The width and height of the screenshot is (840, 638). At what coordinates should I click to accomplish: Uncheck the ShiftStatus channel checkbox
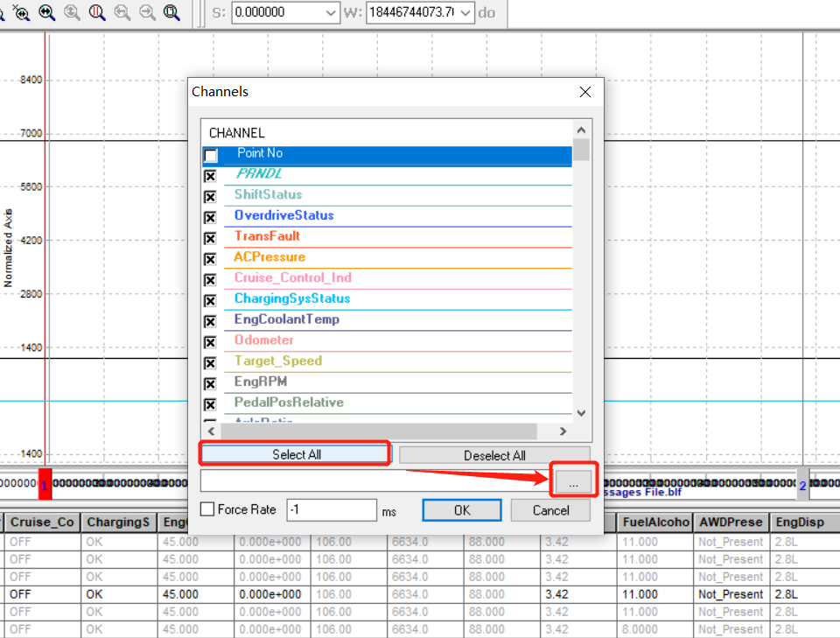(210, 197)
